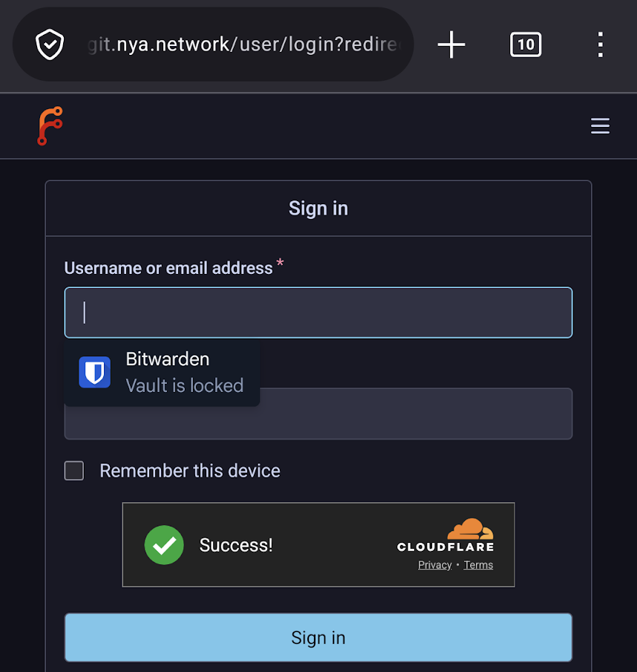Expand the hamburger navigation menu

coord(600,126)
